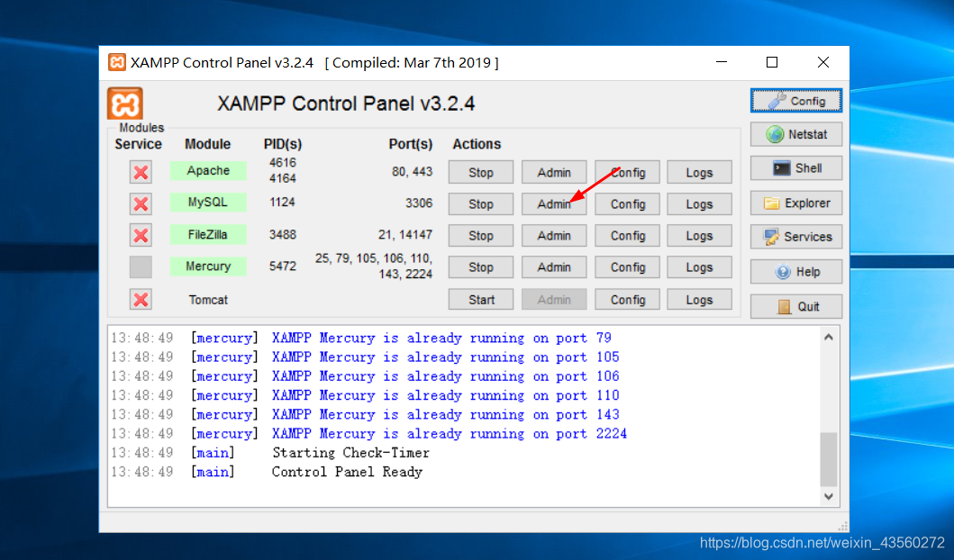Screen dimensions: 954x560
Task: Click the Apache module label
Action: click(208, 171)
